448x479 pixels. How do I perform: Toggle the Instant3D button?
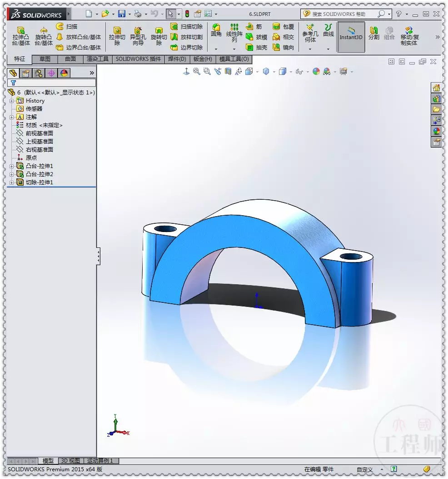[351, 37]
